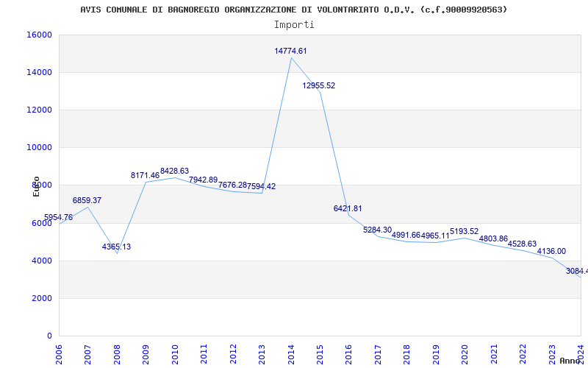
Task: Click the x-axis year 2018
Action: [x=407, y=354]
